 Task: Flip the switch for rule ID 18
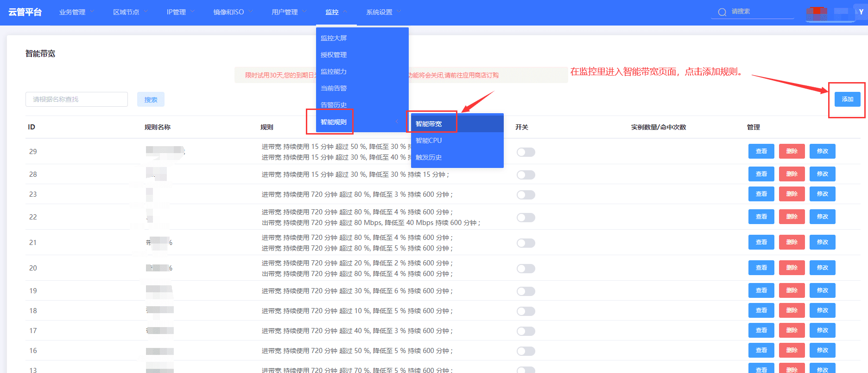[x=526, y=311]
